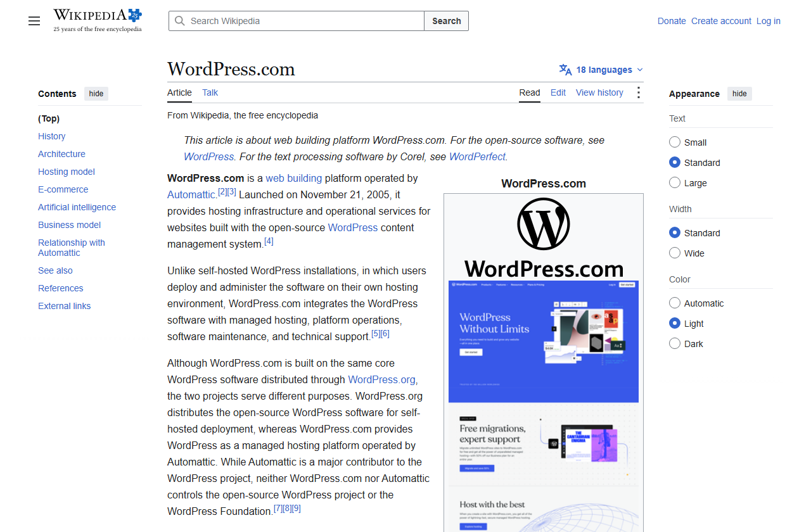
Task: Open the Read tab
Action: tap(530, 92)
